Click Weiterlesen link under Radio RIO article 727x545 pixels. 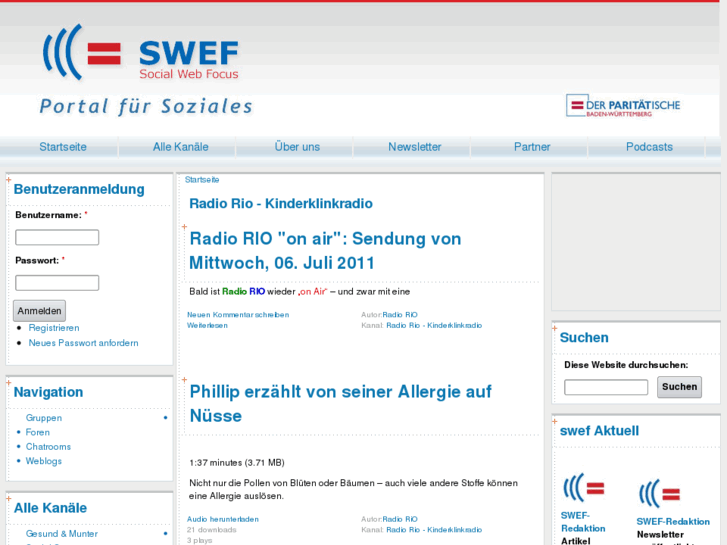click(x=207, y=325)
